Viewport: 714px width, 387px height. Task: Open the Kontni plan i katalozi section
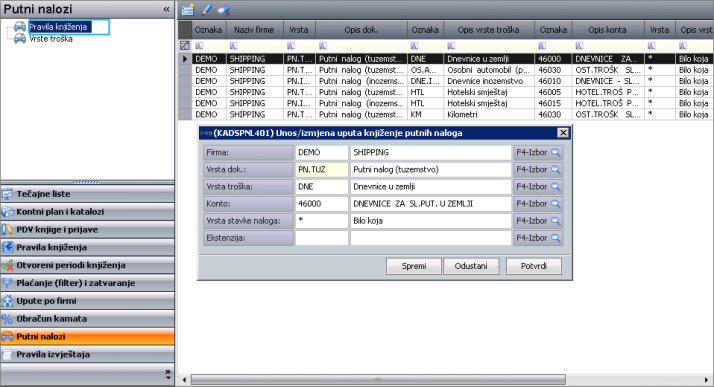click(x=87, y=212)
